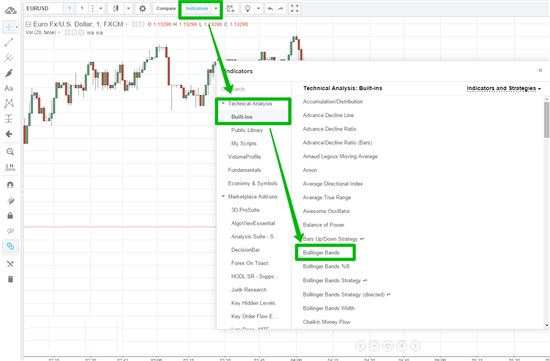The width and height of the screenshot is (550, 361).
Task: Collapse the Technical Analysis tree section
Action: 223,103
